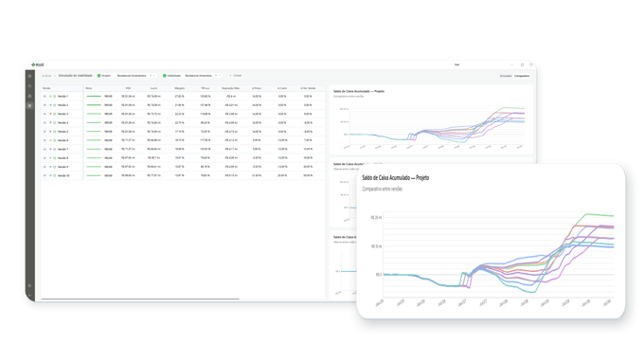Image resolution: width=644 pixels, height=362 pixels.
Task: Go to Análise in the breadcrumb
Action: point(46,76)
